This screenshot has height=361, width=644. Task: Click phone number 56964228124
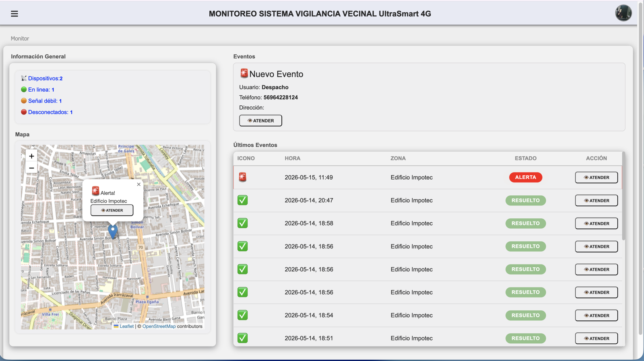[x=281, y=97]
